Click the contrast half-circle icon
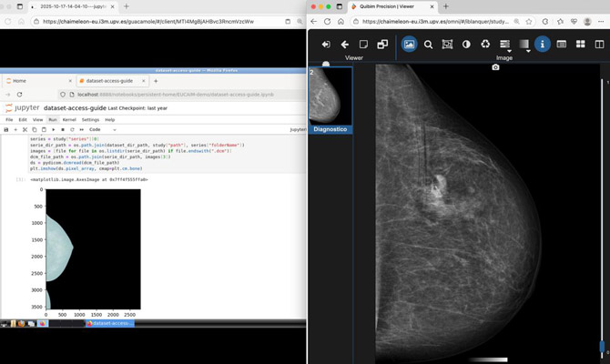The width and height of the screenshot is (610, 364). tap(466, 45)
